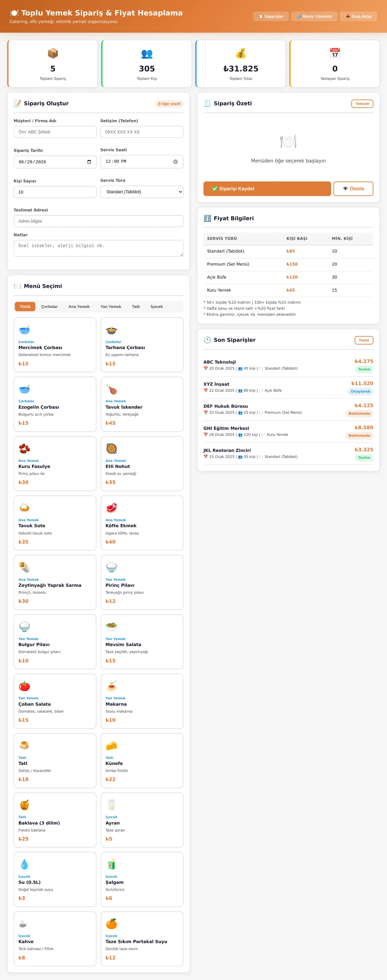This screenshot has width=387, height=980.
Task: Click the Mercimek Çorbası soup bowl icon
Action: pyautogui.click(x=24, y=329)
